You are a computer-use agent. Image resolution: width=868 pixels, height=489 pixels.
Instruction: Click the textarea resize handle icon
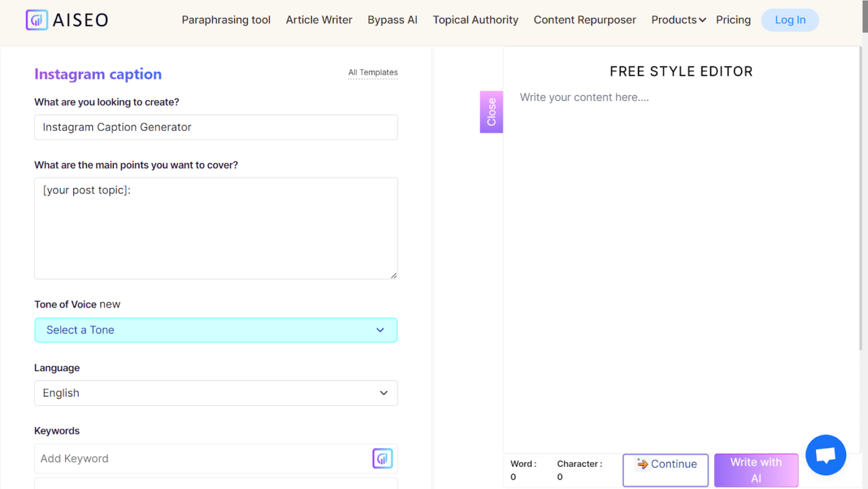pyautogui.click(x=394, y=275)
